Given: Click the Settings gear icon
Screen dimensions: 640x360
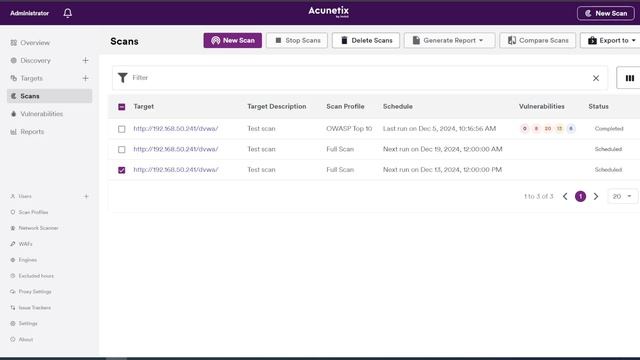Looking at the screenshot, I should point(13,324).
